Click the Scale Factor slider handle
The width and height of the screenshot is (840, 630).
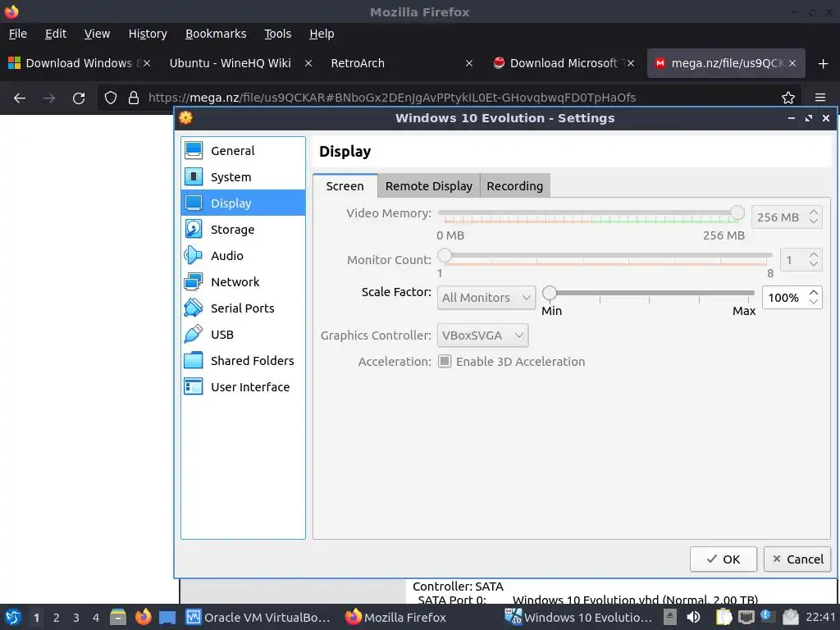coord(549,293)
